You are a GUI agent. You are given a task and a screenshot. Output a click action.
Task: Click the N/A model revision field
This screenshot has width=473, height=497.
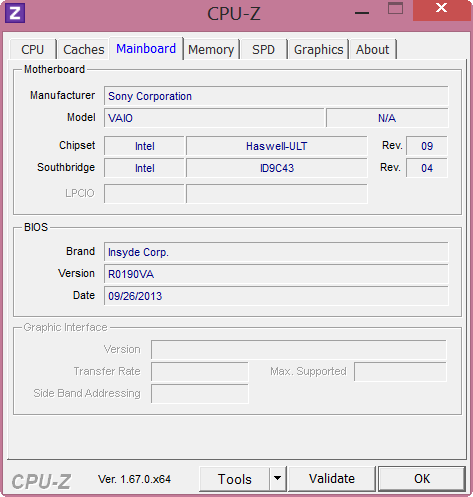(387, 118)
